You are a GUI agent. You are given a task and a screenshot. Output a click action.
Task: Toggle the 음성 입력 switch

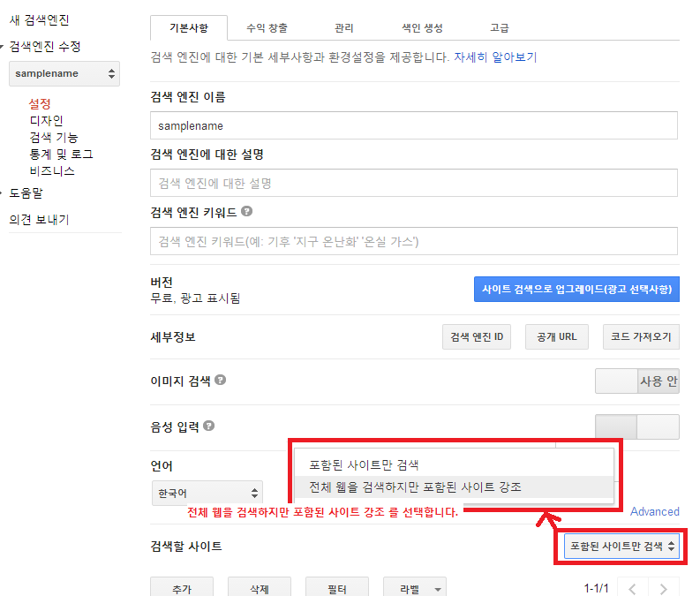pyautogui.click(x=636, y=427)
